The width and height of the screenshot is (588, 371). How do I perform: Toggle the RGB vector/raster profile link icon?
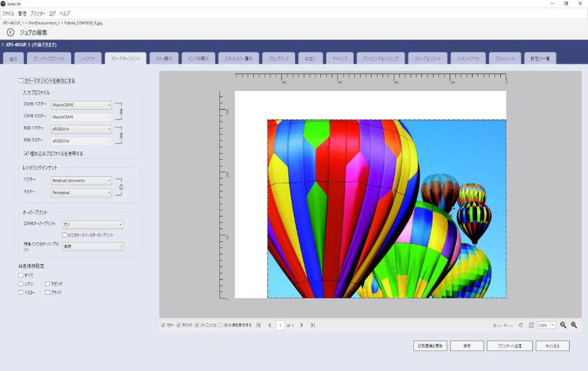click(121, 134)
